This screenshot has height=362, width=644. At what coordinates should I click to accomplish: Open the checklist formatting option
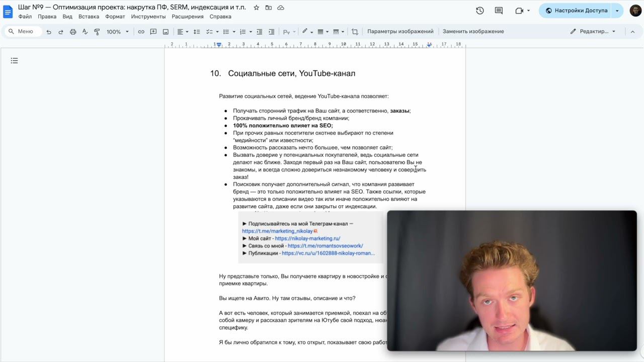tap(210, 32)
